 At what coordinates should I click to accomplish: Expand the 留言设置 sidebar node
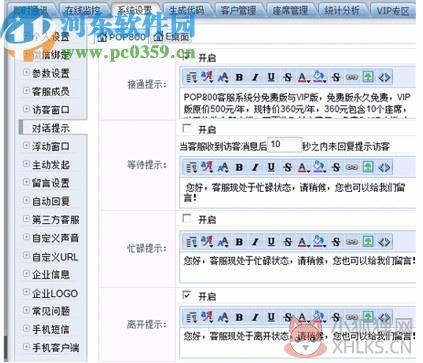pyautogui.click(x=26, y=182)
